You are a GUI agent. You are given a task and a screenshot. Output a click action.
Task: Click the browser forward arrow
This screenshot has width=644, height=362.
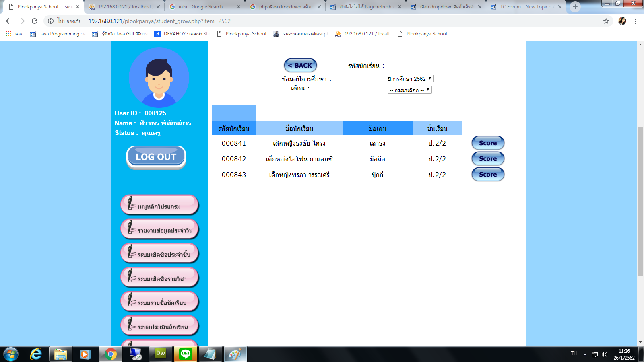pyautogui.click(x=22, y=21)
